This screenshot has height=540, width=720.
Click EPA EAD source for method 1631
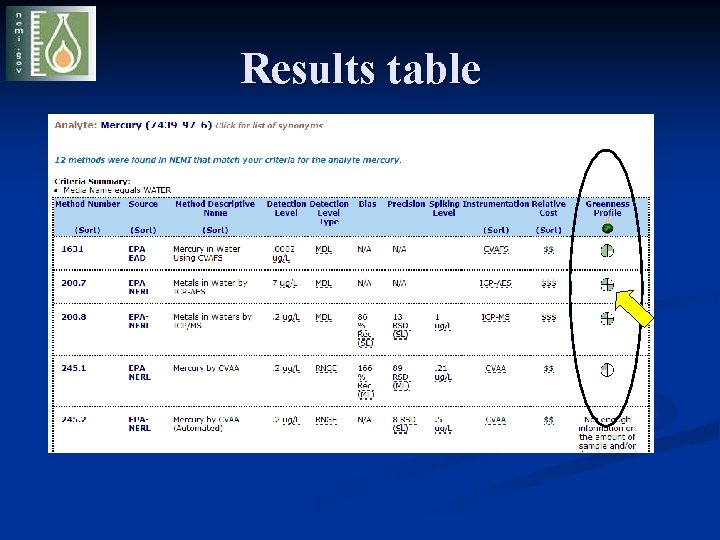click(137, 253)
